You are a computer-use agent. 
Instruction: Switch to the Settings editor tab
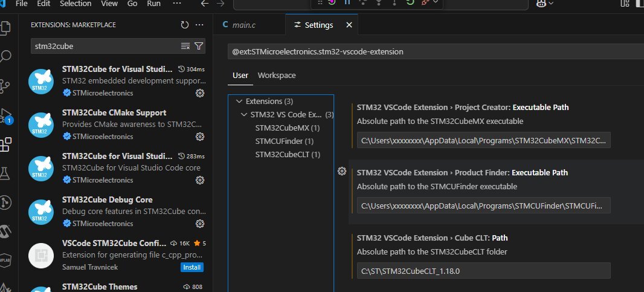point(321,25)
